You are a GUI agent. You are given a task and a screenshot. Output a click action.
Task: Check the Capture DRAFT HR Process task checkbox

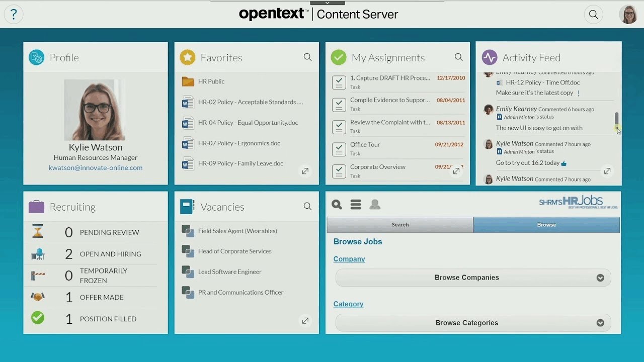pos(339,82)
